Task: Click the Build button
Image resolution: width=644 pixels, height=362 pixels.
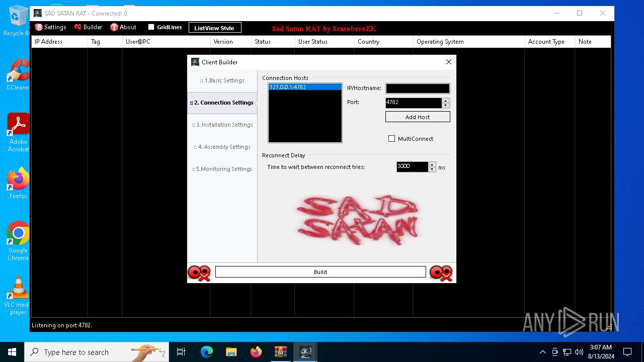Action: (320, 272)
